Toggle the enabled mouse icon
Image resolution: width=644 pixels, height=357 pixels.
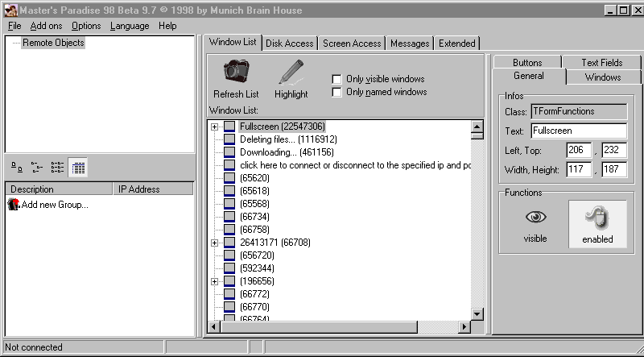597,218
